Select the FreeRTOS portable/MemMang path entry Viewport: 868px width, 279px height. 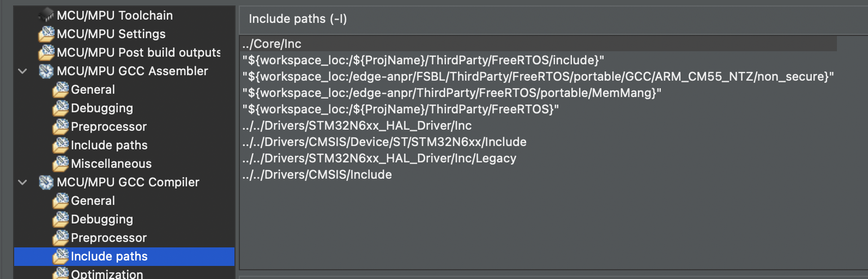451,93
